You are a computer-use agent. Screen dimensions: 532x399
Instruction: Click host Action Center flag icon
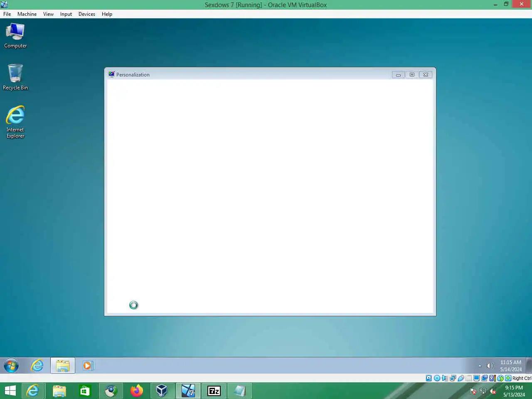473,391
